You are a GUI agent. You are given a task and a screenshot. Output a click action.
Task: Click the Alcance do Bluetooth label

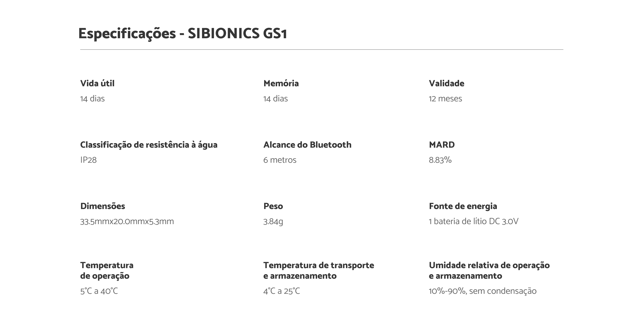[307, 145]
